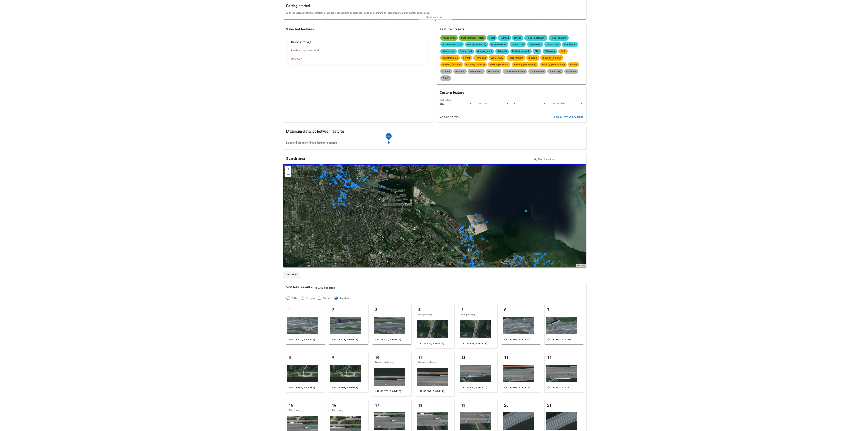
Task: Open the Feature type dropdown showing any
Action: click(456, 103)
